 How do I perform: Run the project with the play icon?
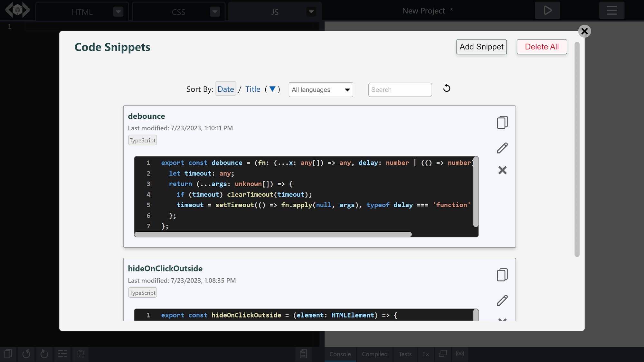[x=547, y=10]
